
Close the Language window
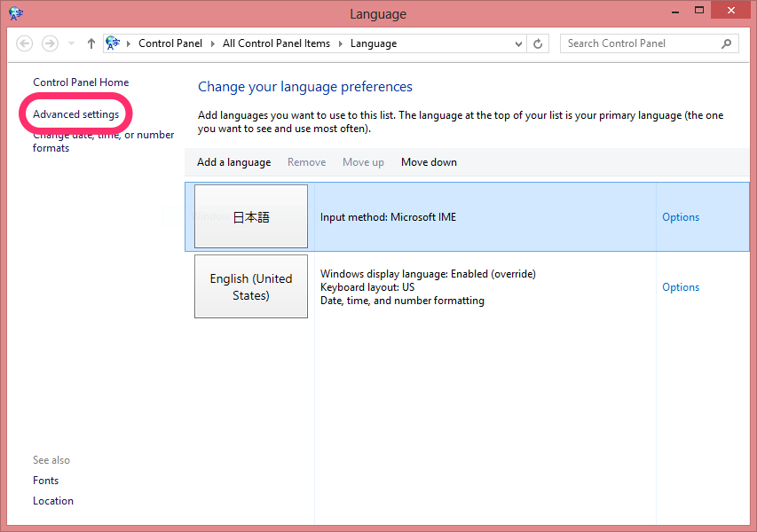click(x=731, y=10)
